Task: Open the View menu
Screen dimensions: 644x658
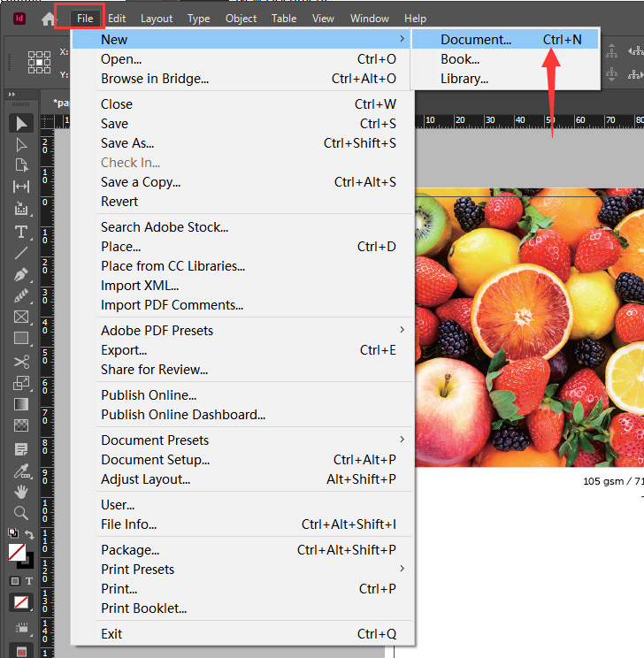Action: point(323,19)
